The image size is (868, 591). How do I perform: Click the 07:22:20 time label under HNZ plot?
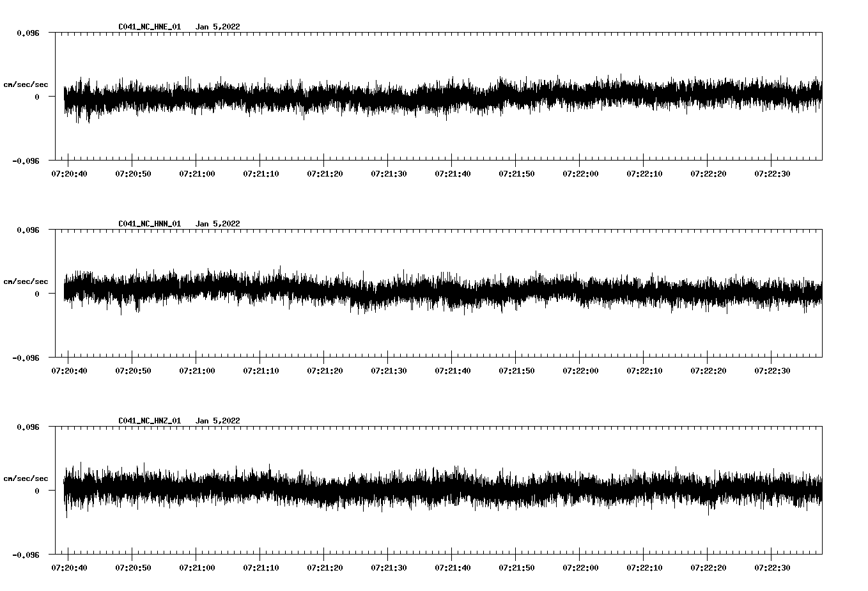(x=708, y=568)
